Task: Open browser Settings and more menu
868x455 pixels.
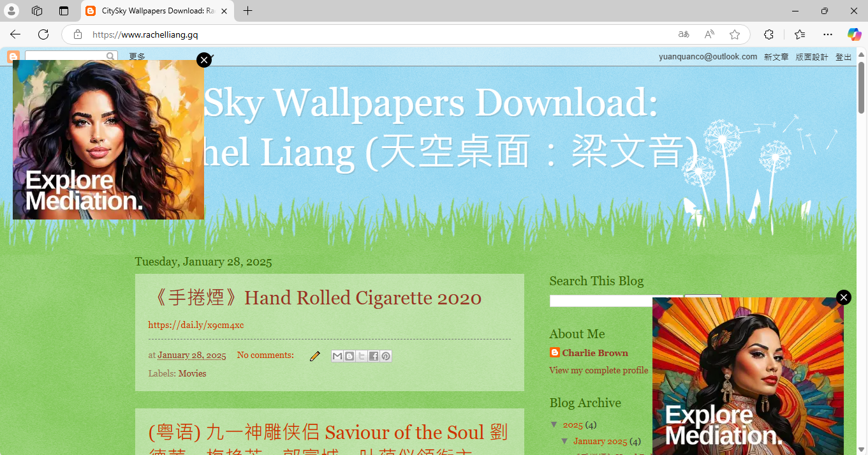Action: [x=828, y=34]
